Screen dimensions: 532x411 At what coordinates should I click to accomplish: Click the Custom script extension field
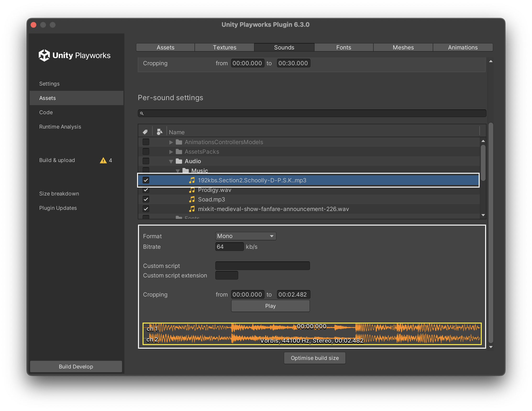227,275
